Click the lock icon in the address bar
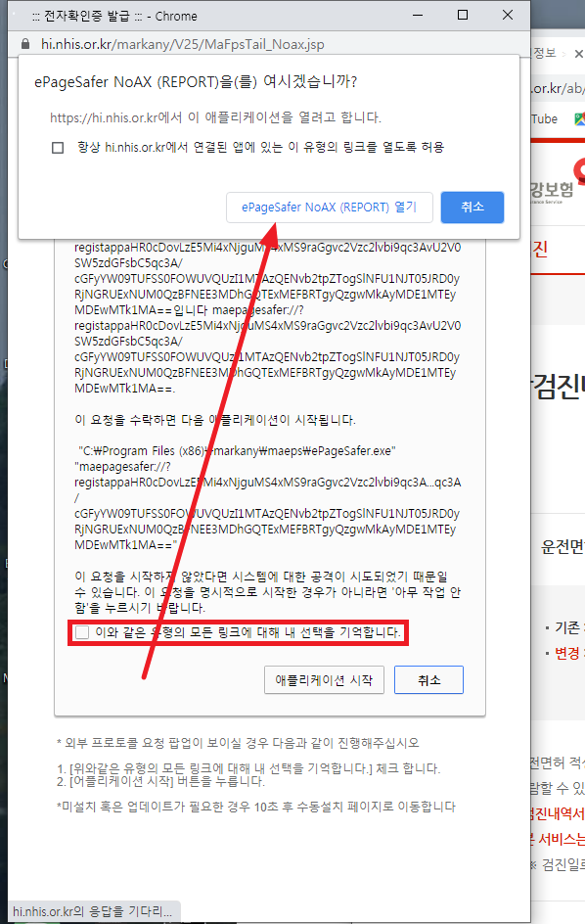 tap(24, 44)
